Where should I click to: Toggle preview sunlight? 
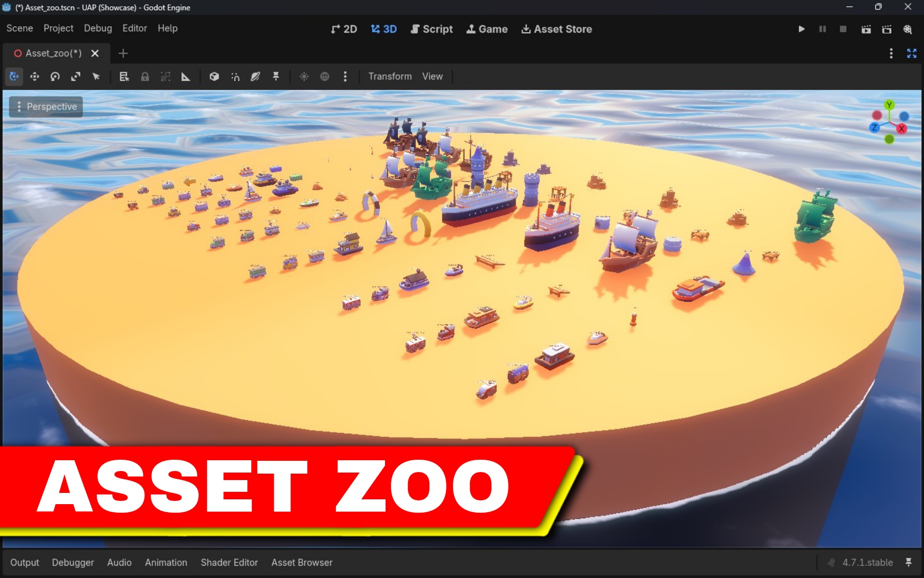point(304,77)
